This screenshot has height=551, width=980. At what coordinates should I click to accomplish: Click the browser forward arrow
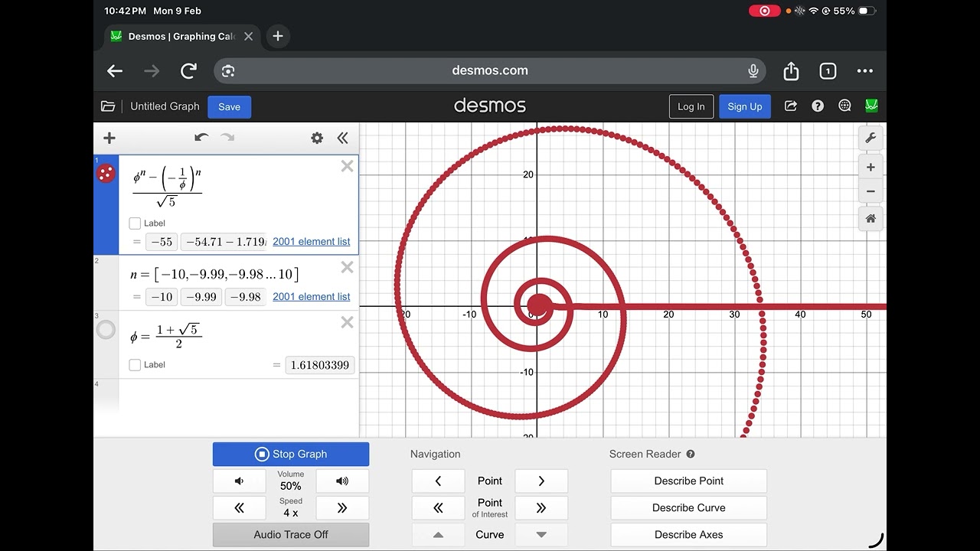(x=152, y=71)
